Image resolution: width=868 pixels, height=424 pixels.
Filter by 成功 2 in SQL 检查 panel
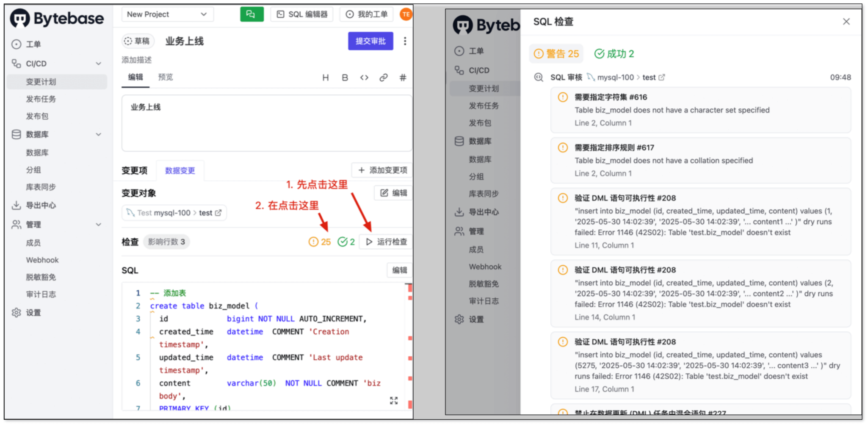[x=614, y=54]
